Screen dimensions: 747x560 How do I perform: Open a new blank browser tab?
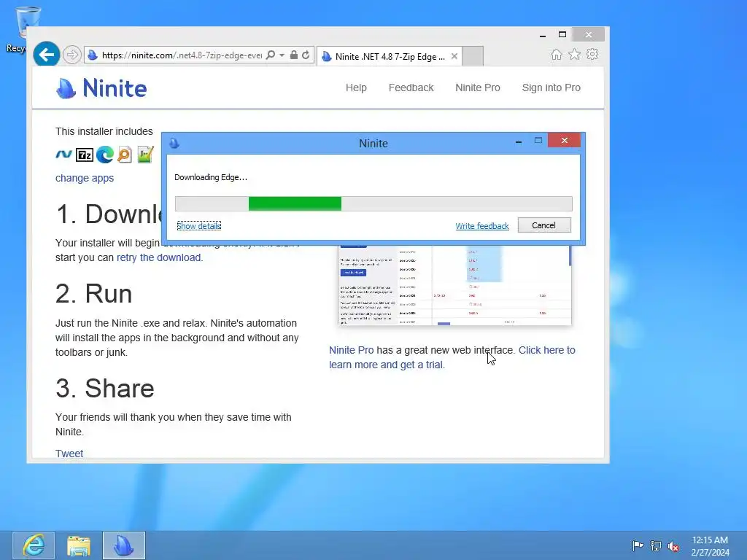tap(473, 56)
